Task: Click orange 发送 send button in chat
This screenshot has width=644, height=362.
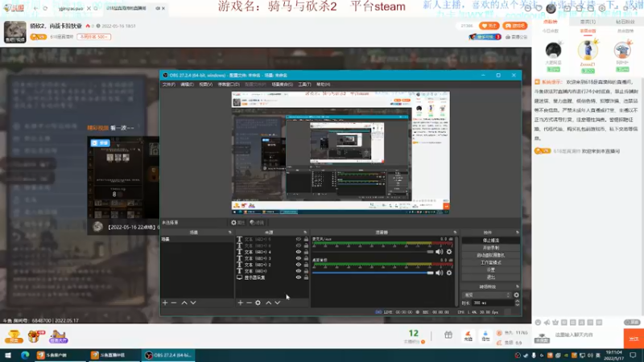Action: [x=634, y=339]
